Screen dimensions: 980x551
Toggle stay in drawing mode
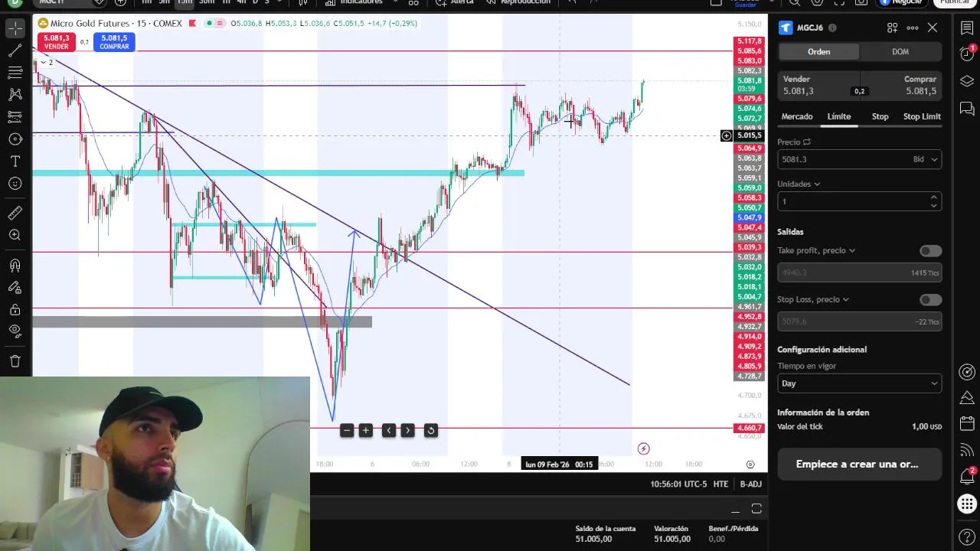pyautogui.click(x=15, y=288)
